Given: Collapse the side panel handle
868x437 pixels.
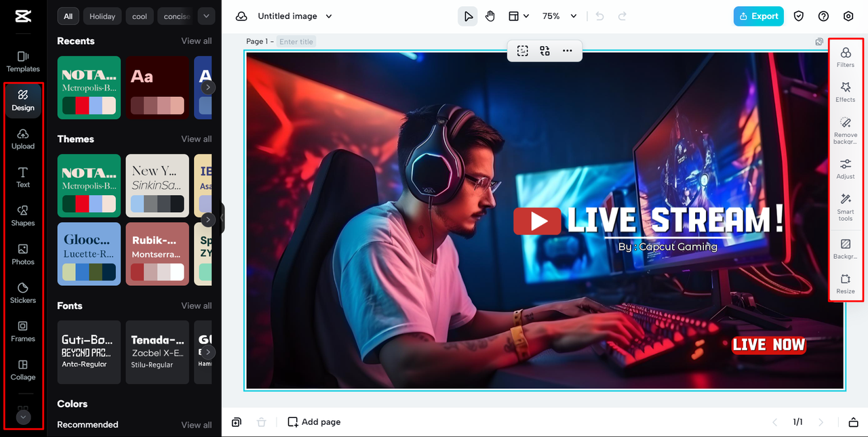Looking at the screenshot, I should [x=222, y=218].
